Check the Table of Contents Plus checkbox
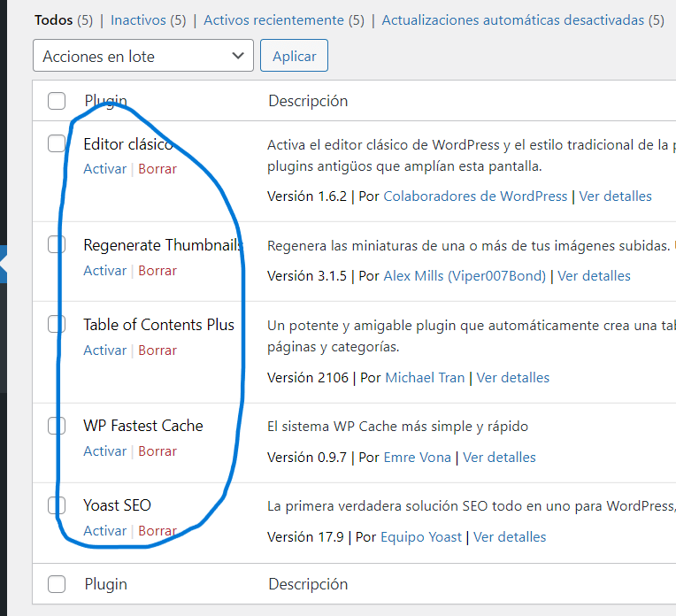Image resolution: width=676 pixels, height=616 pixels. [x=57, y=324]
